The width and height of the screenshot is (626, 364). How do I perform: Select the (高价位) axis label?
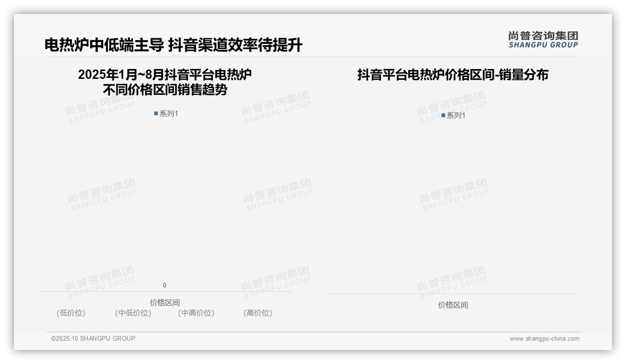[257, 313]
